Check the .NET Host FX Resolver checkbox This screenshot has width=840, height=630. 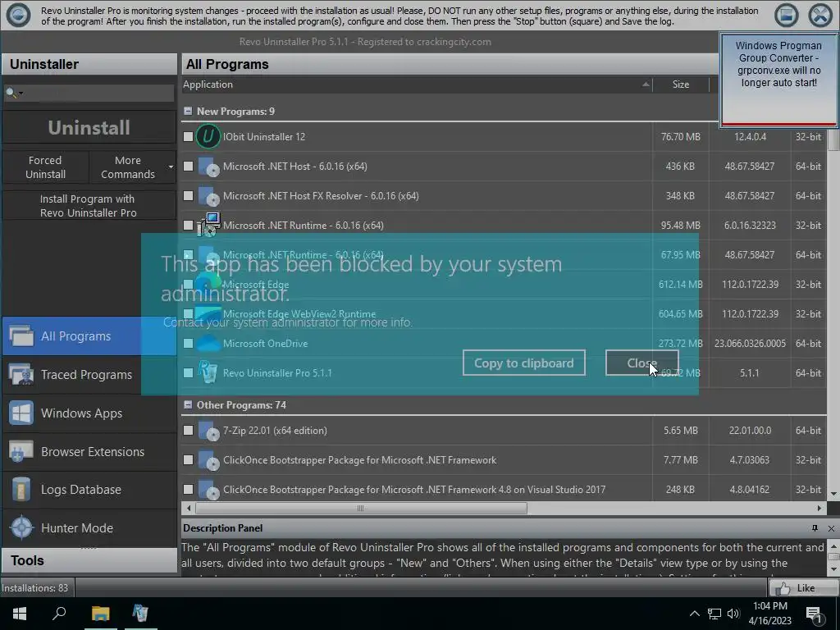[x=188, y=195]
